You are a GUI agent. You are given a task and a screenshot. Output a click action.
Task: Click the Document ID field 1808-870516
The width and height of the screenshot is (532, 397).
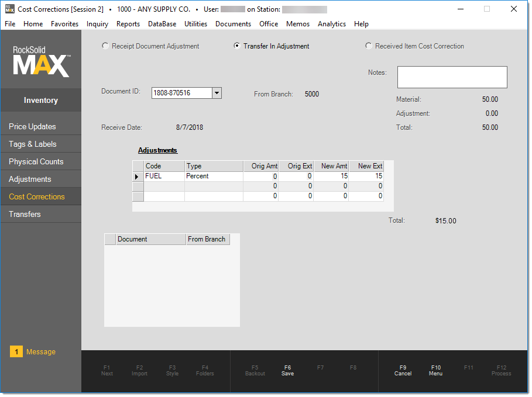182,93
